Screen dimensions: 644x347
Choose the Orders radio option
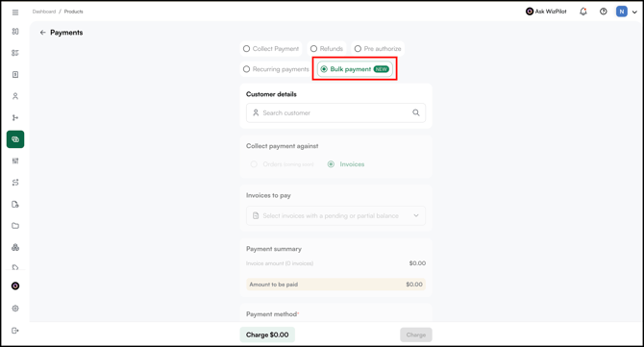(283, 164)
